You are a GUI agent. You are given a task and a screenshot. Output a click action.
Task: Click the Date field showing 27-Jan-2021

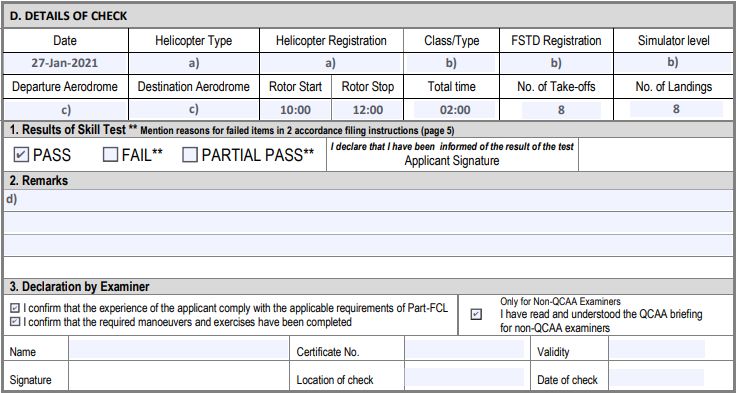[x=65, y=63]
